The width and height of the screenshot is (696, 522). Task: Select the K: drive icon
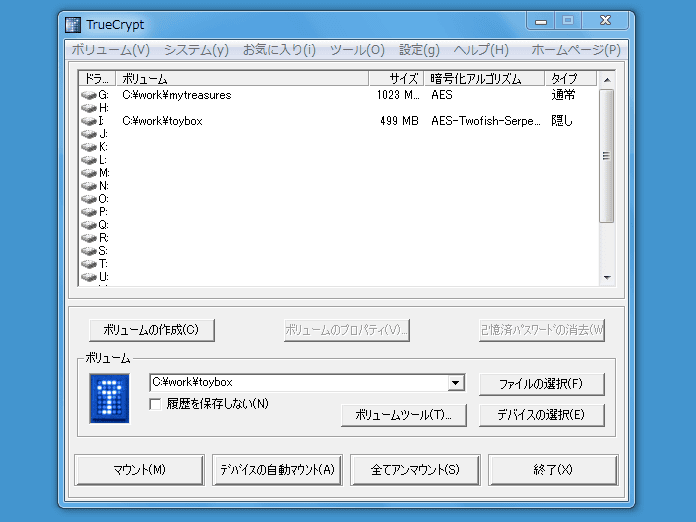pyautogui.click(x=89, y=147)
